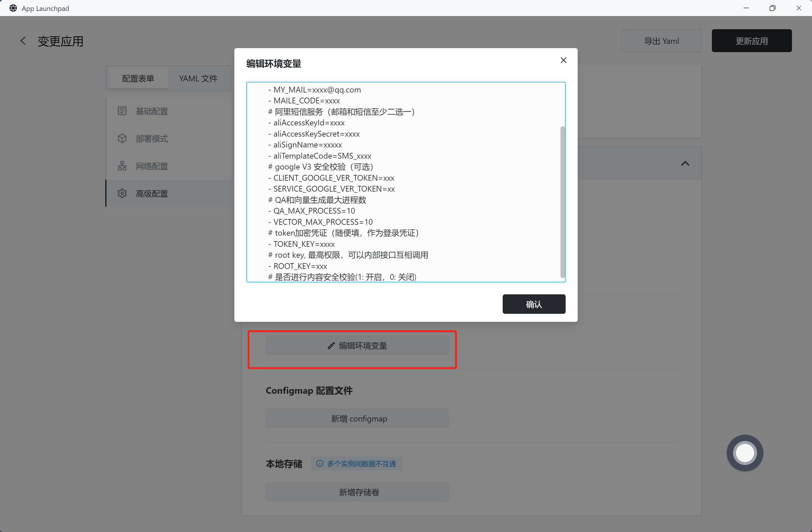Click the # 阿里短信服务 comment line
The width and height of the screenshot is (812, 532).
pyautogui.click(x=342, y=112)
